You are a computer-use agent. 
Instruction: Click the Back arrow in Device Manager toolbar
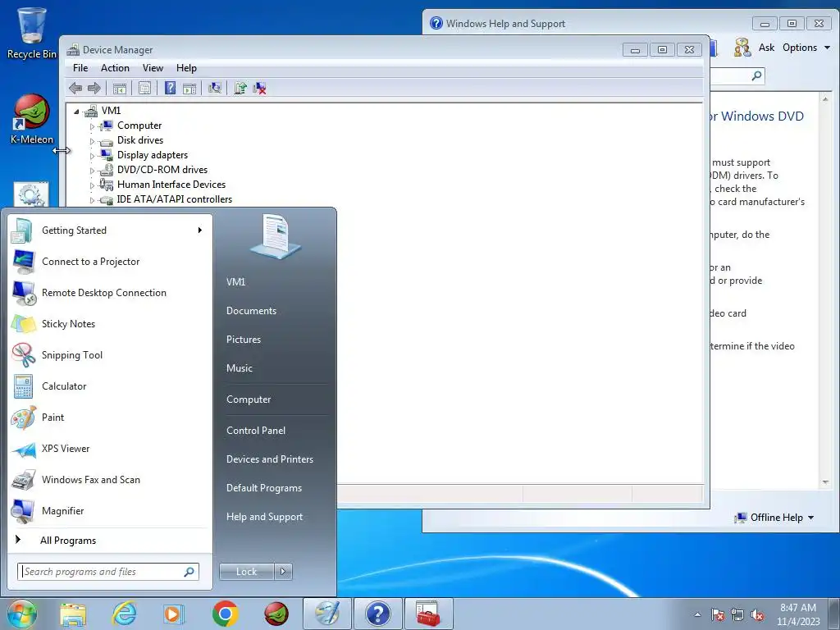[x=75, y=88]
